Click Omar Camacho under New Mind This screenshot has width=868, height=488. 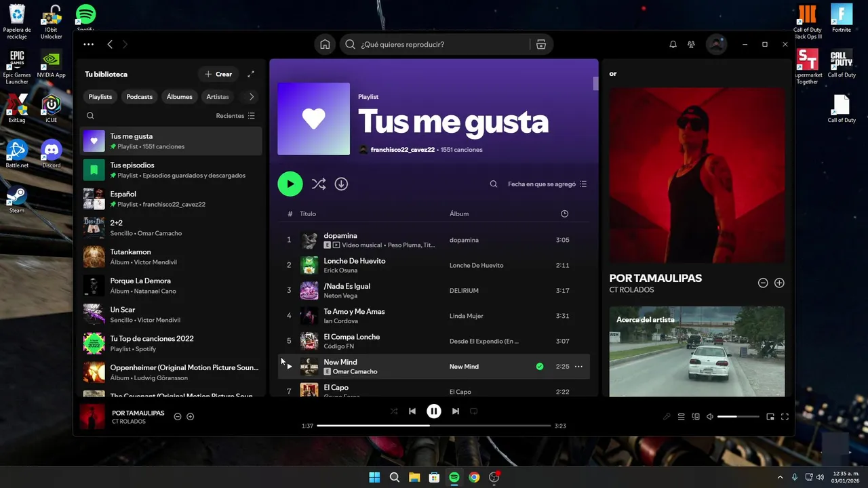355,371
